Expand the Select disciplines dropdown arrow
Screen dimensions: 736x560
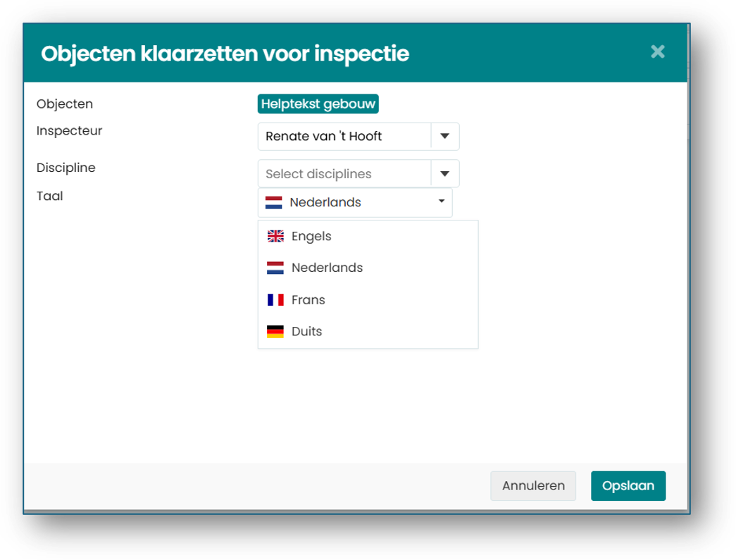tap(445, 174)
